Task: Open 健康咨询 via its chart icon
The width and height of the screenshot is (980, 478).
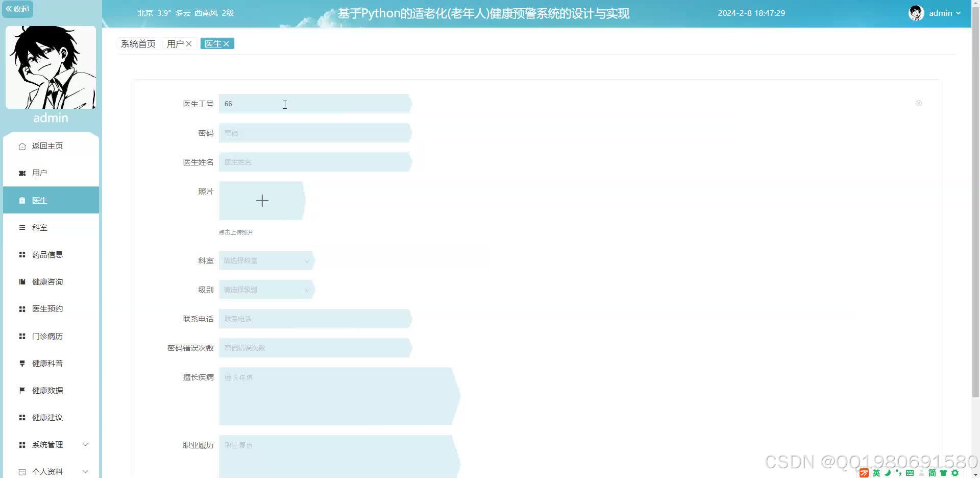Action: (22, 281)
